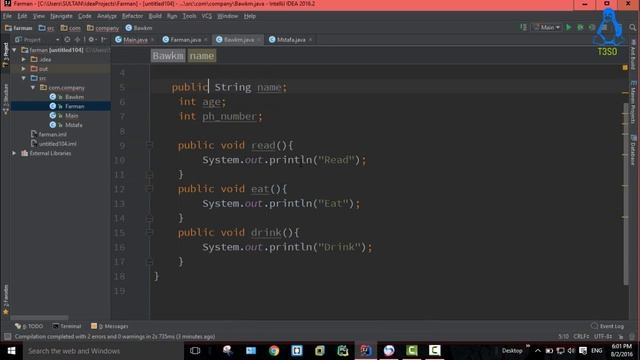Expand External Libraries node

[14, 153]
